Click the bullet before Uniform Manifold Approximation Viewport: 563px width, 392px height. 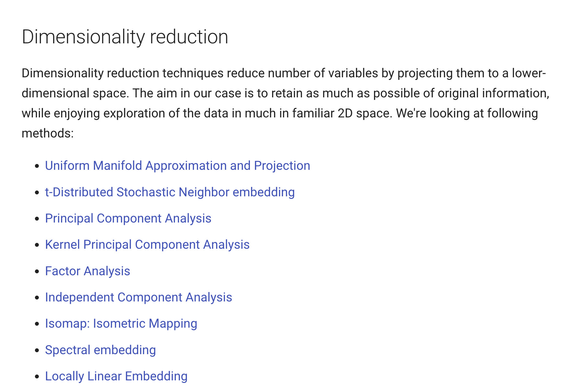[37, 166]
